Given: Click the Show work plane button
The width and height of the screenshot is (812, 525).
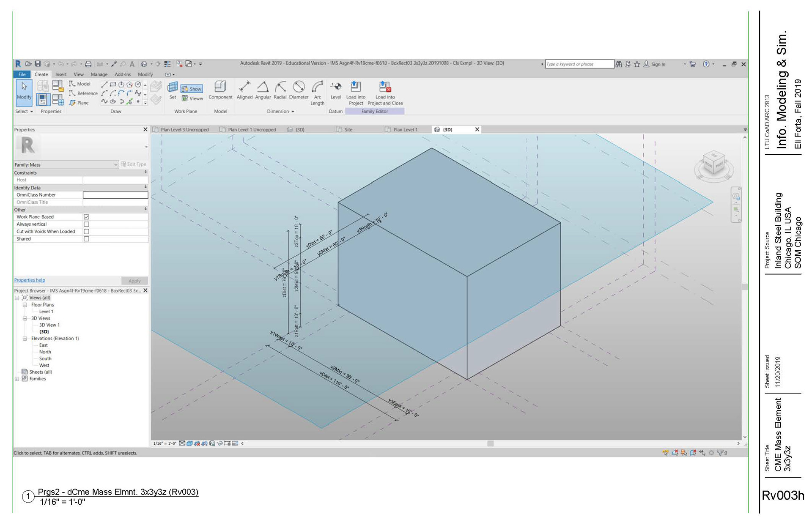Looking at the screenshot, I should pos(192,89).
